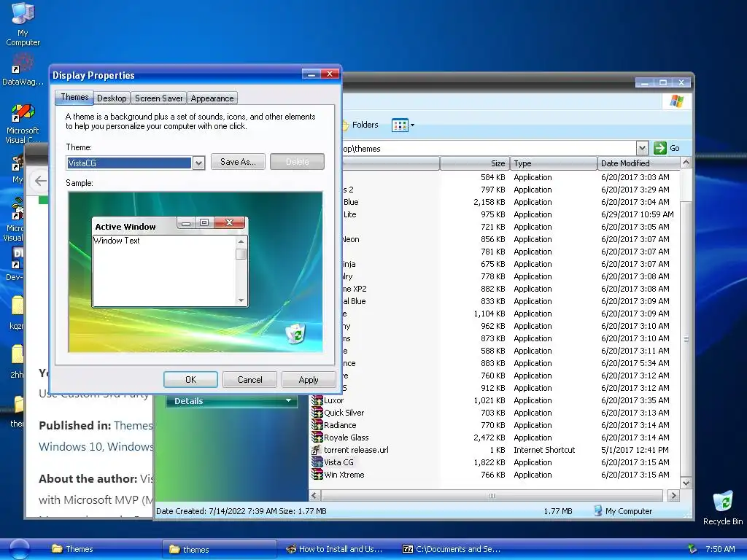Viewport: 747px width, 560px height.
Task: Click the Explorer horizontal scrollbar thumb
Action: coord(492,496)
